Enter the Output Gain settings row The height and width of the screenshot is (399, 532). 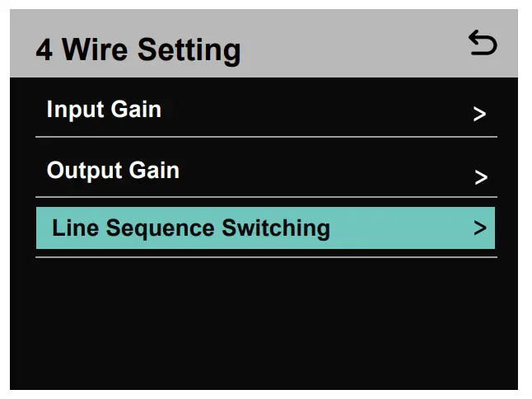[x=265, y=171]
